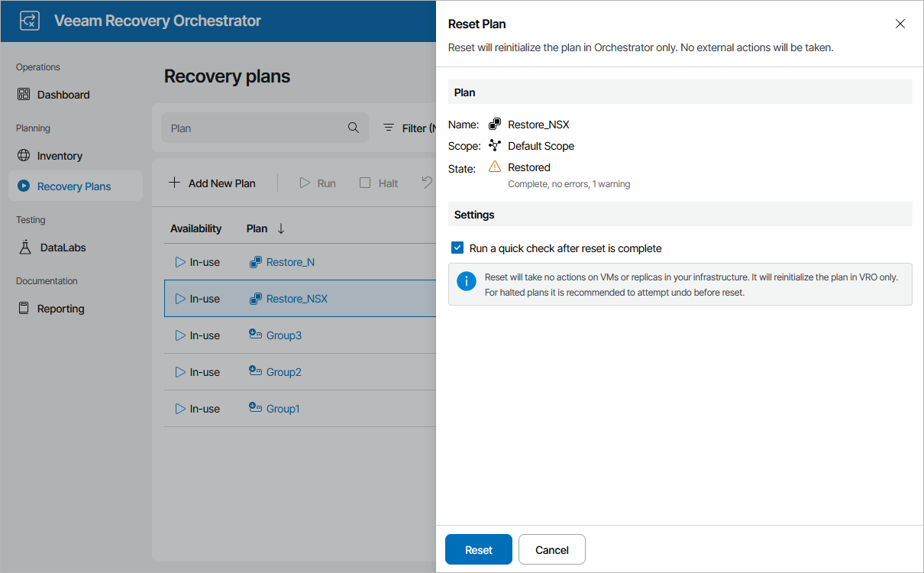Viewport: 924px width, 573px height.
Task: Open the Group1 plan link
Action: click(283, 409)
